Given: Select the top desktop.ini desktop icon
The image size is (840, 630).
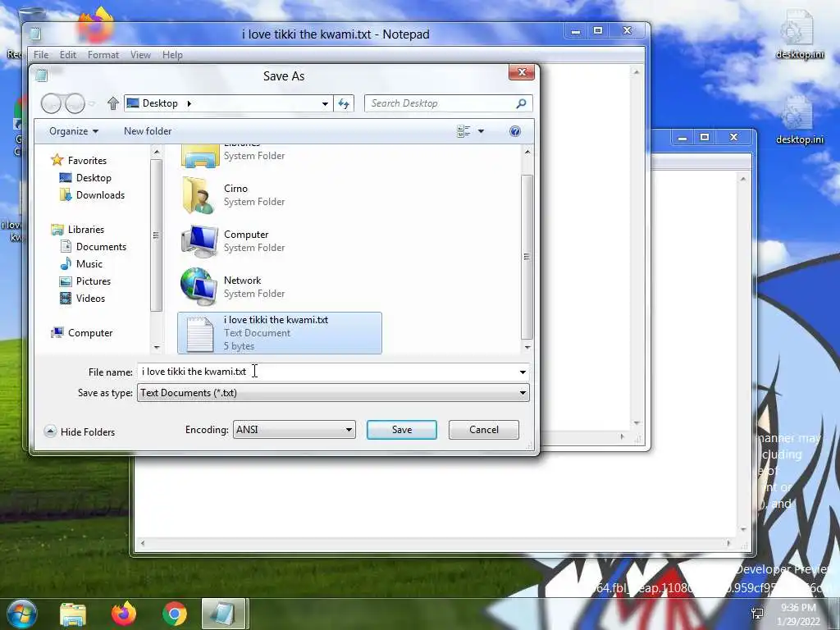Looking at the screenshot, I should coord(799,34).
